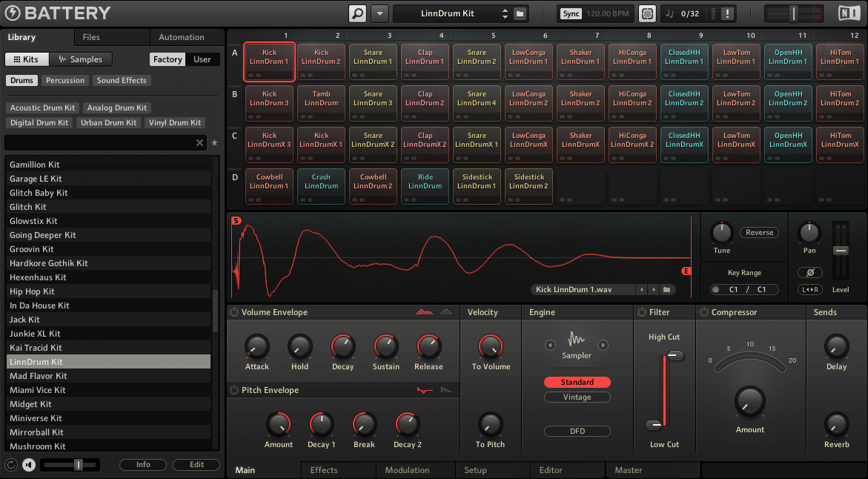This screenshot has height=479, width=868.
Task: Open the header dropdown arrow menu
Action: [380, 13]
